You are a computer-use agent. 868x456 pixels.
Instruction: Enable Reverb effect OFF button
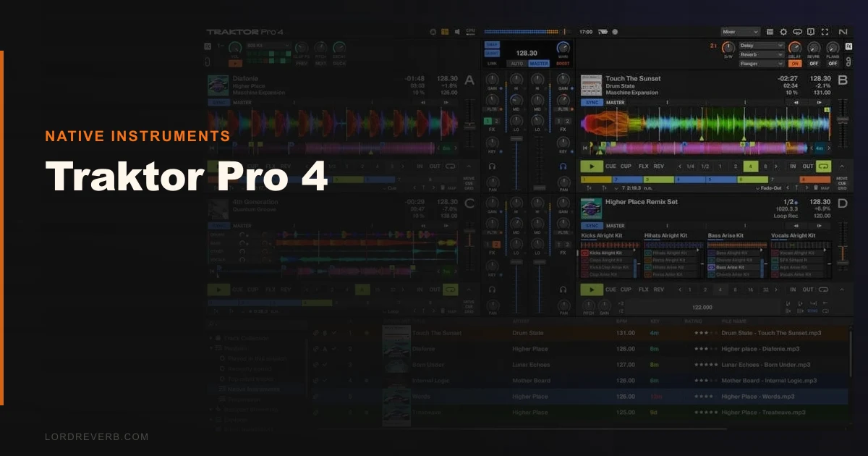point(814,64)
